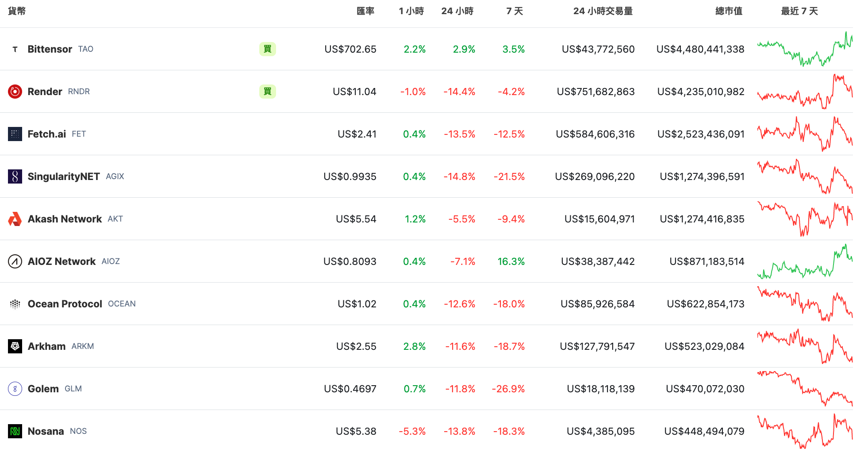Screen dimensions: 868x452
Task: Open Bittensor 7-day sparkline chart
Action: point(805,49)
